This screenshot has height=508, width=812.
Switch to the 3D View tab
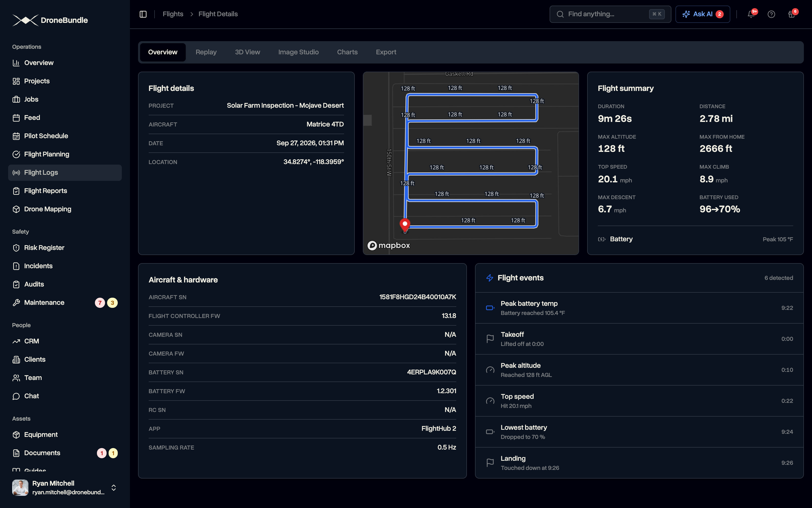pyautogui.click(x=247, y=52)
